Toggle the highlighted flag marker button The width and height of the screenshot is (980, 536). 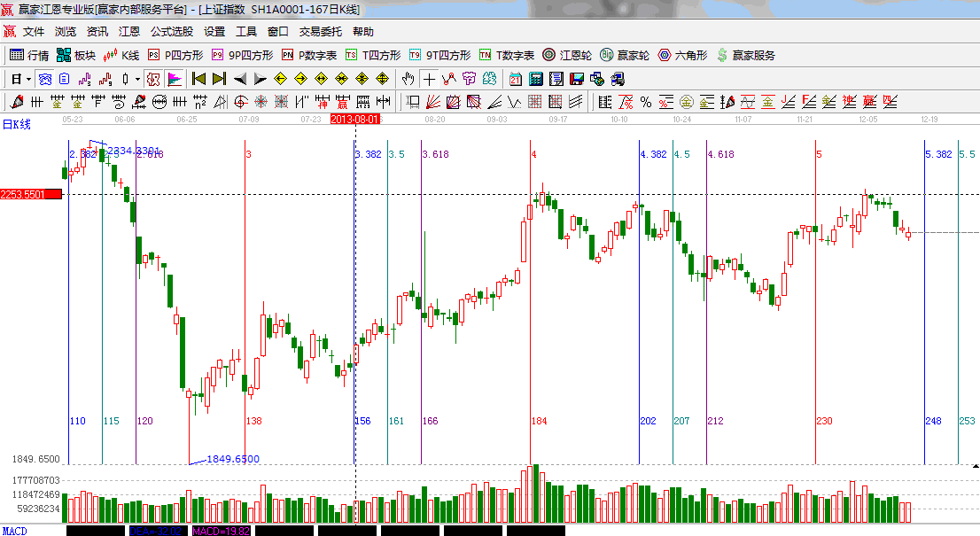pyautogui.click(x=174, y=79)
